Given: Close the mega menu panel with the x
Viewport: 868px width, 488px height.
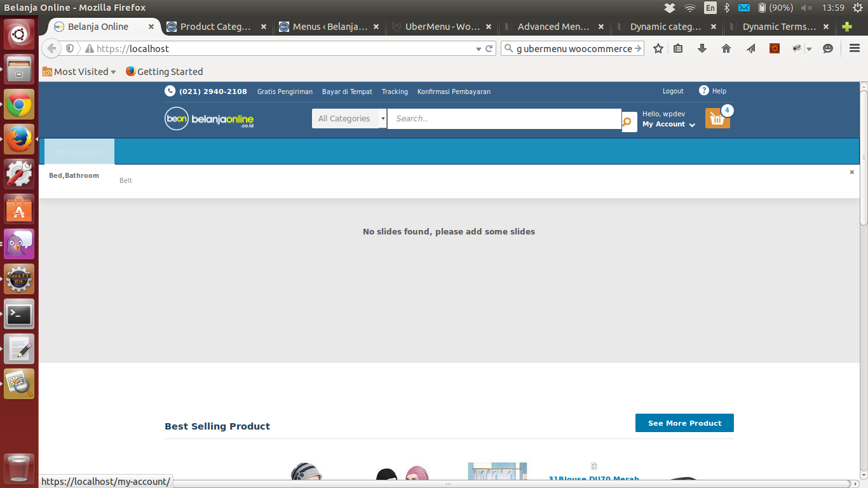Looking at the screenshot, I should coord(852,172).
